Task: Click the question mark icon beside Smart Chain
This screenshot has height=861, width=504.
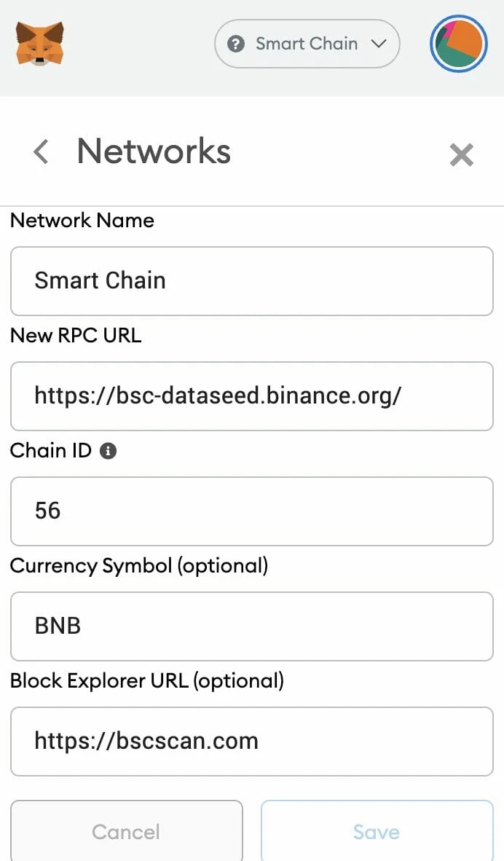Action: click(x=236, y=44)
